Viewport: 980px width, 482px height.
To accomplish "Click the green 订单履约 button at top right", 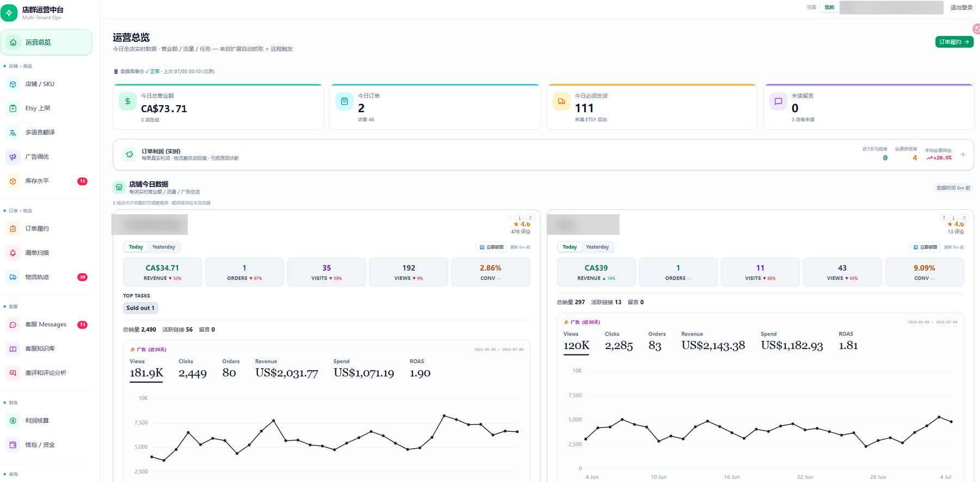I will point(954,42).
